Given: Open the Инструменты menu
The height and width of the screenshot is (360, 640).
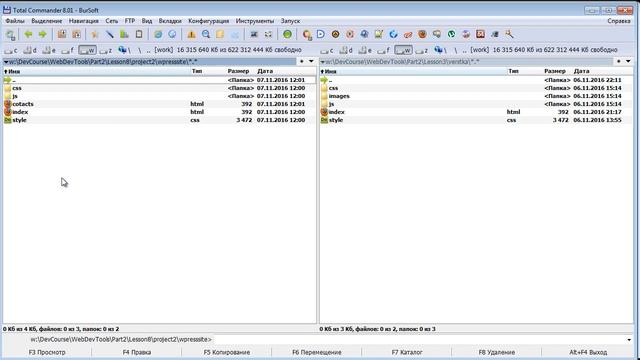Looking at the screenshot, I should 255,21.
